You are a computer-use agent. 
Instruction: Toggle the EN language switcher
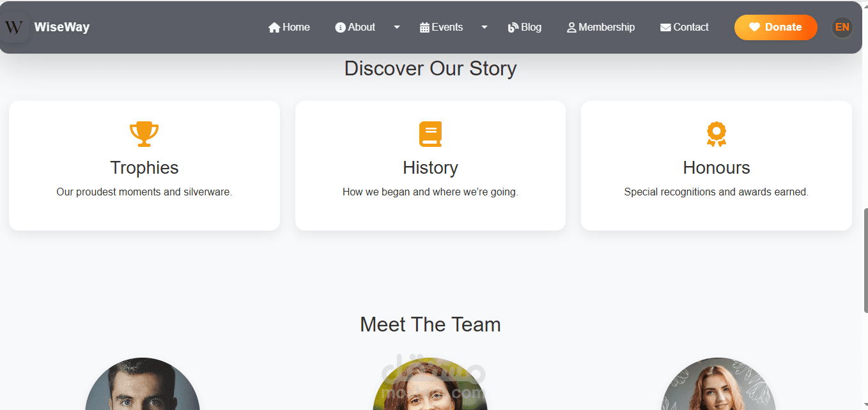pyautogui.click(x=842, y=27)
